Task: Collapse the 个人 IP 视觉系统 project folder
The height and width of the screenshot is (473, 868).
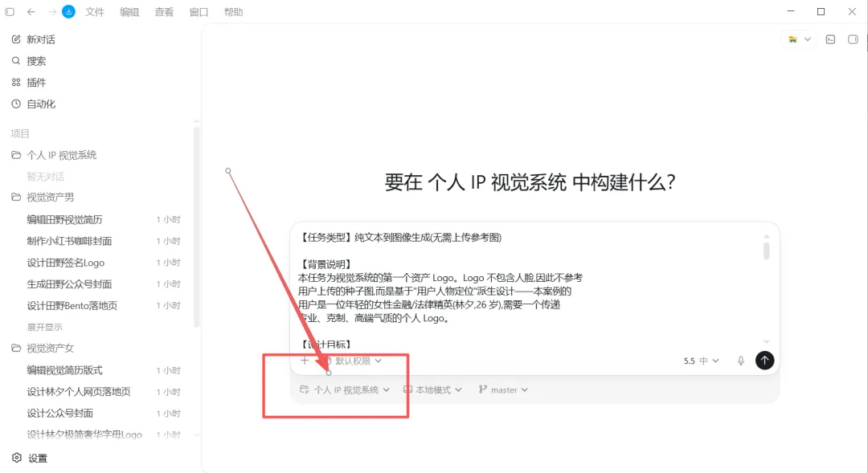Action: pyautogui.click(x=16, y=155)
